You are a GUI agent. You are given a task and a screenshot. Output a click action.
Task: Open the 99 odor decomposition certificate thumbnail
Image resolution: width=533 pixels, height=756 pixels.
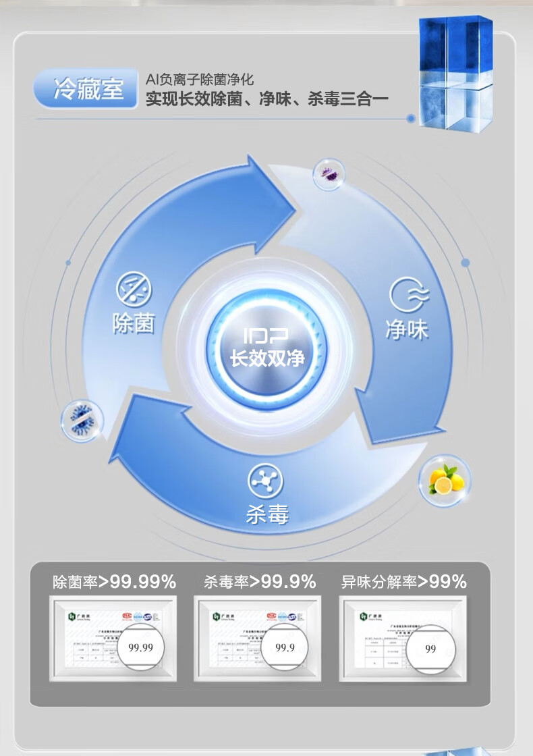pyautogui.click(x=403, y=639)
